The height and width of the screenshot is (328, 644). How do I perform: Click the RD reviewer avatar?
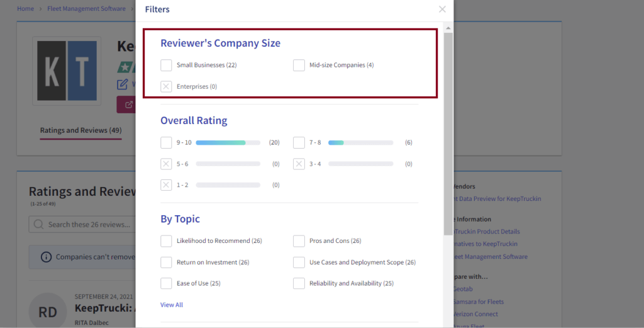pyautogui.click(x=48, y=312)
